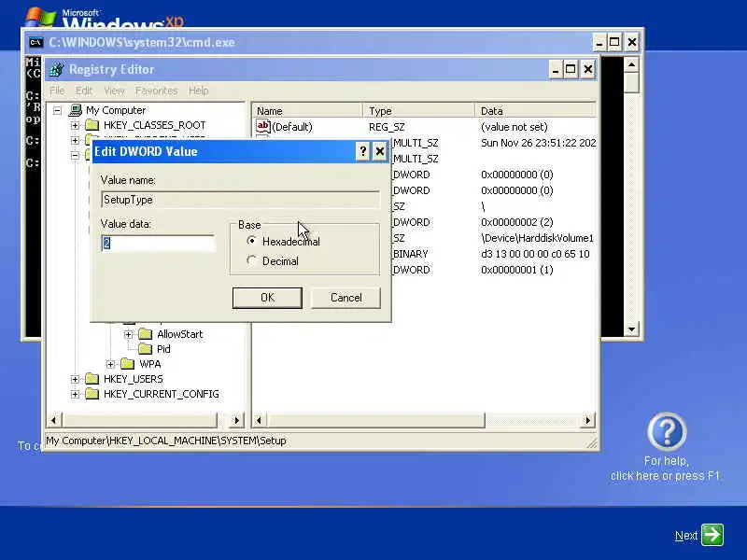Image resolution: width=747 pixels, height=560 pixels.
Task: Click the REG_SZ type cell
Action: click(387, 127)
